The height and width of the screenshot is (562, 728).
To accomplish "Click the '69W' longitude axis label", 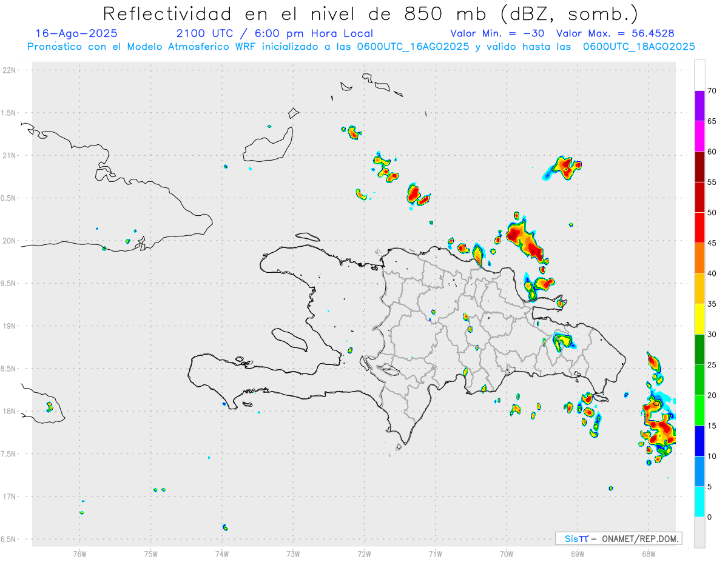I will pyautogui.click(x=578, y=554).
